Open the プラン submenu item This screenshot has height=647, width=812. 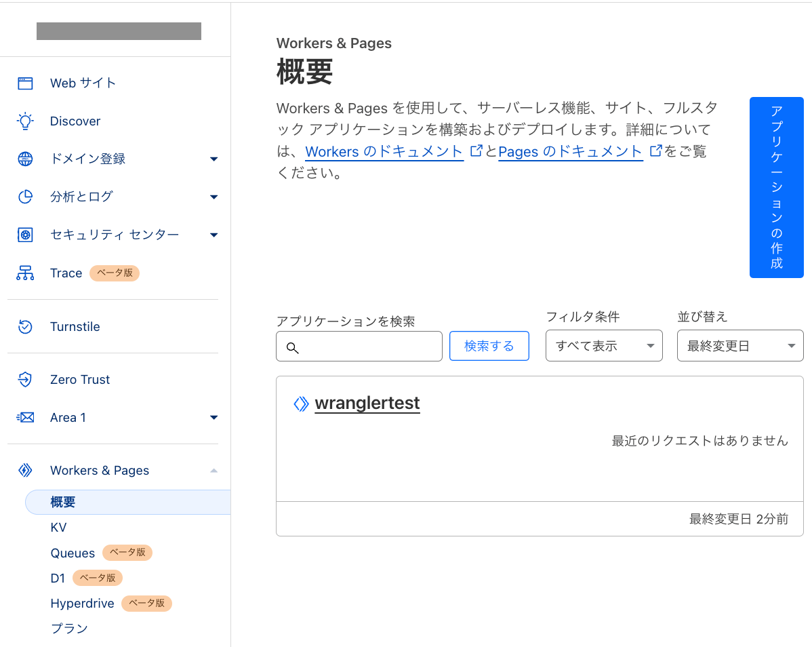click(x=69, y=629)
